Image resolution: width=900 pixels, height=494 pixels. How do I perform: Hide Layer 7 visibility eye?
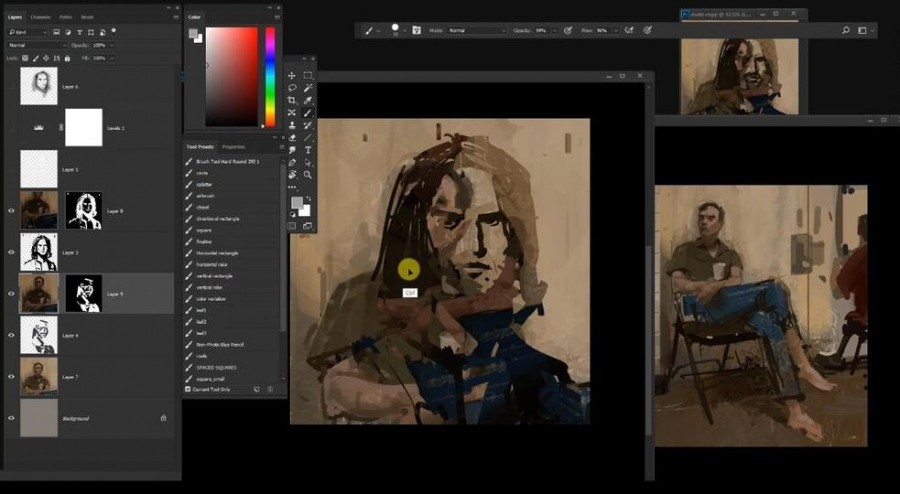coord(11,376)
